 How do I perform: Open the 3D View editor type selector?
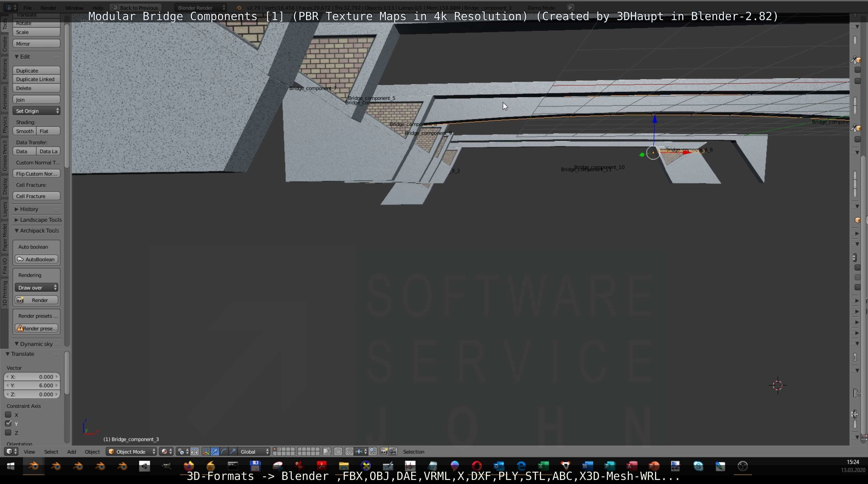11,452
